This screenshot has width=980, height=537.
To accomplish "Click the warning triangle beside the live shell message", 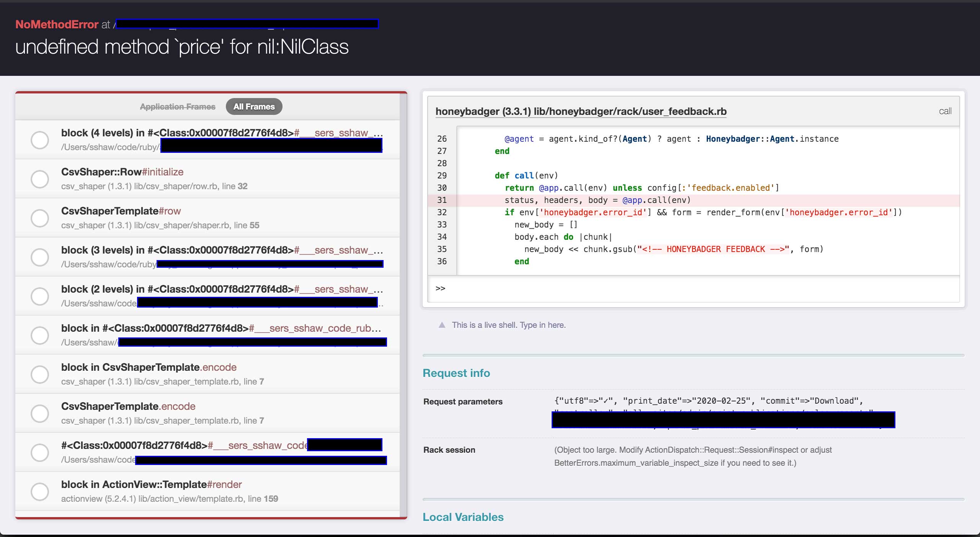I will [442, 325].
